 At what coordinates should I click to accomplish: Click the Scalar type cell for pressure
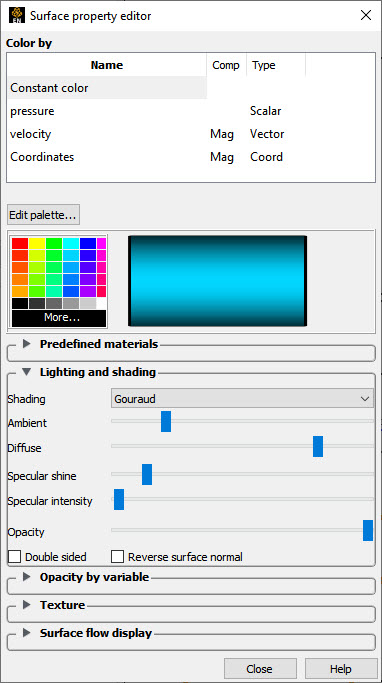(x=265, y=111)
